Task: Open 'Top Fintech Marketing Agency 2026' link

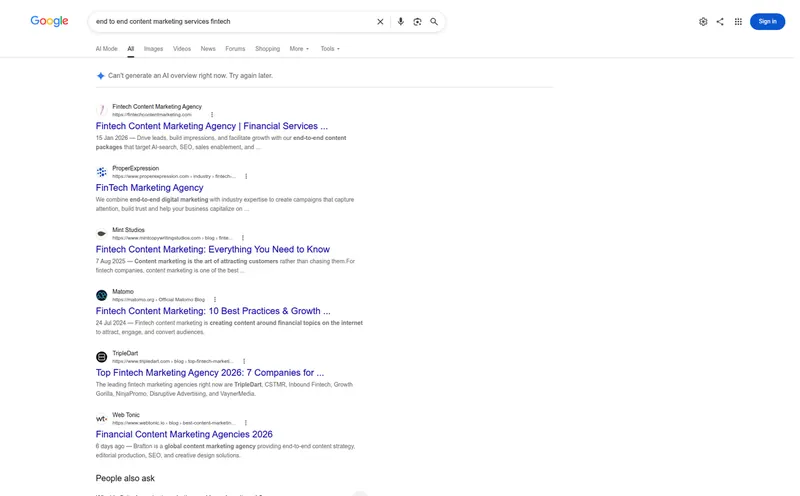Action: point(210,373)
